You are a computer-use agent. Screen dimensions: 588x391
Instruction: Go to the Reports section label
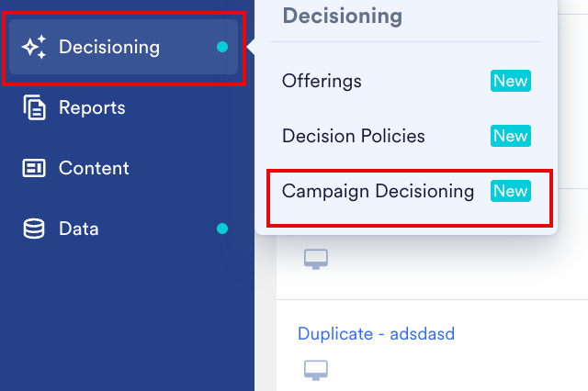click(x=92, y=107)
